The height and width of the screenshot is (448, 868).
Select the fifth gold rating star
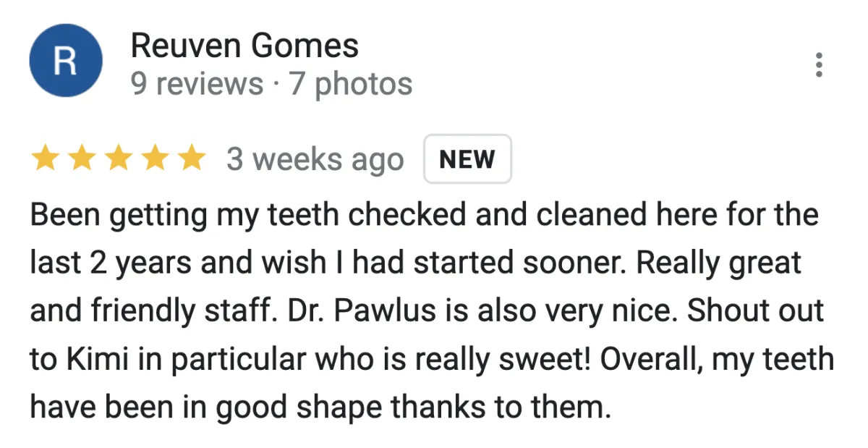point(191,159)
